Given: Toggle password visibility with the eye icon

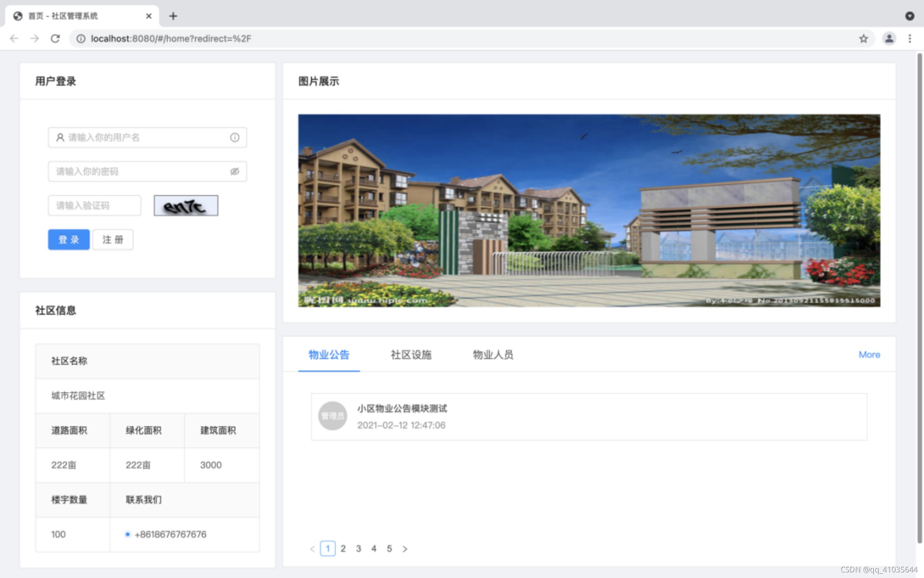Looking at the screenshot, I should (x=234, y=171).
